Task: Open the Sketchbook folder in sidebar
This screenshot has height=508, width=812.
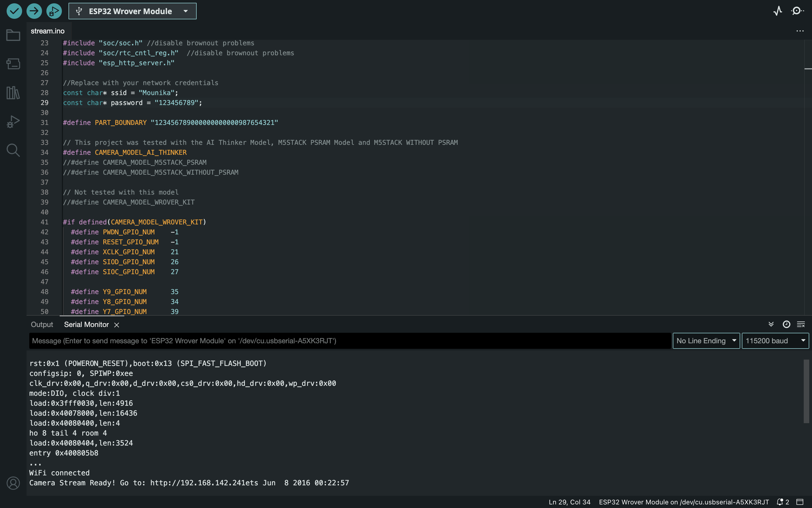Action: [x=13, y=35]
